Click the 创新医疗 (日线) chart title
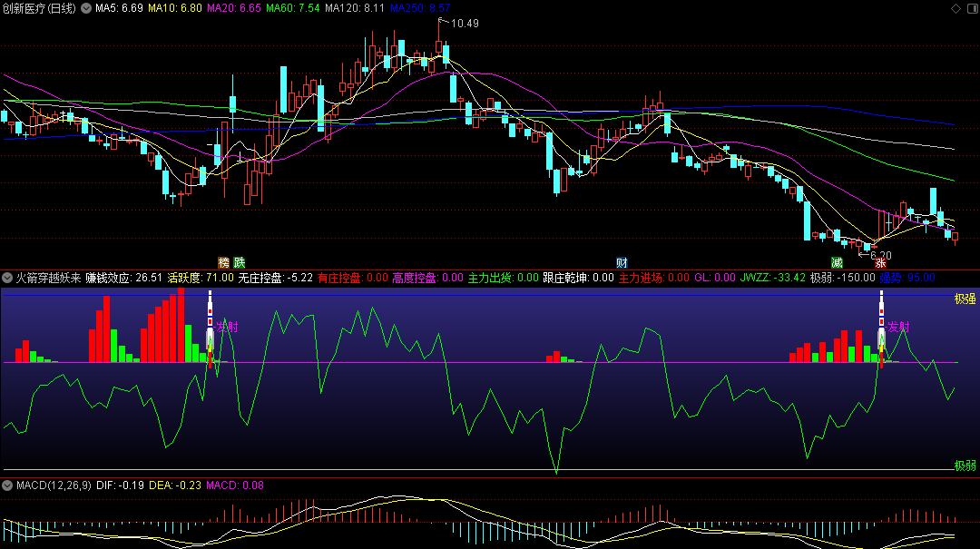980x549 pixels. [40, 8]
